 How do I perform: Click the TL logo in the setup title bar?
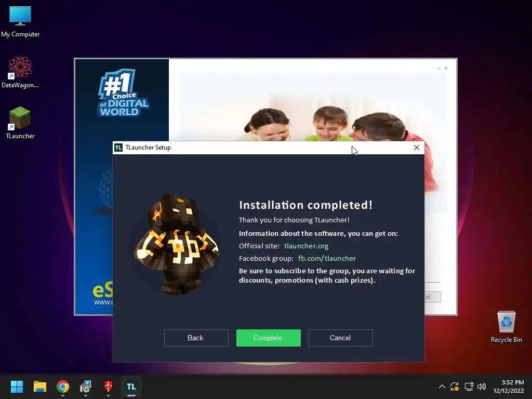pyautogui.click(x=118, y=148)
